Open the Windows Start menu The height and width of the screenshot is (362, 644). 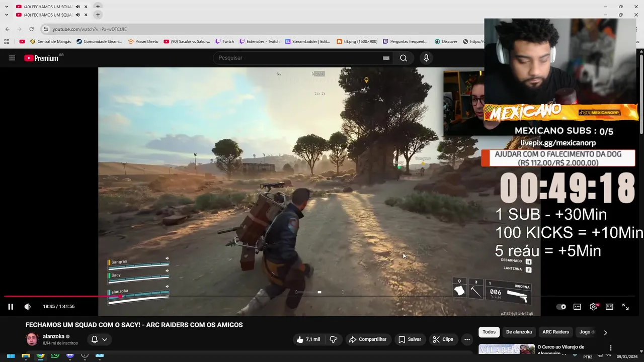pos(11,355)
